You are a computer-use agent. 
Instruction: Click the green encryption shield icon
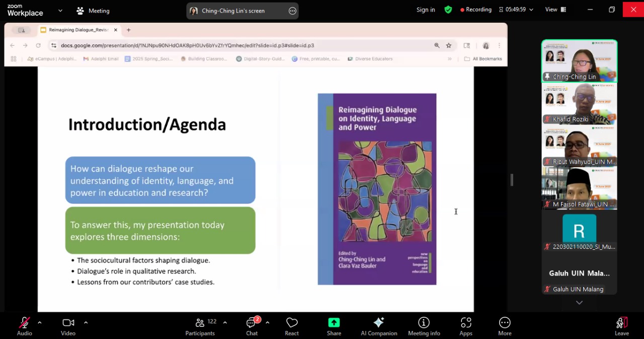point(448,10)
